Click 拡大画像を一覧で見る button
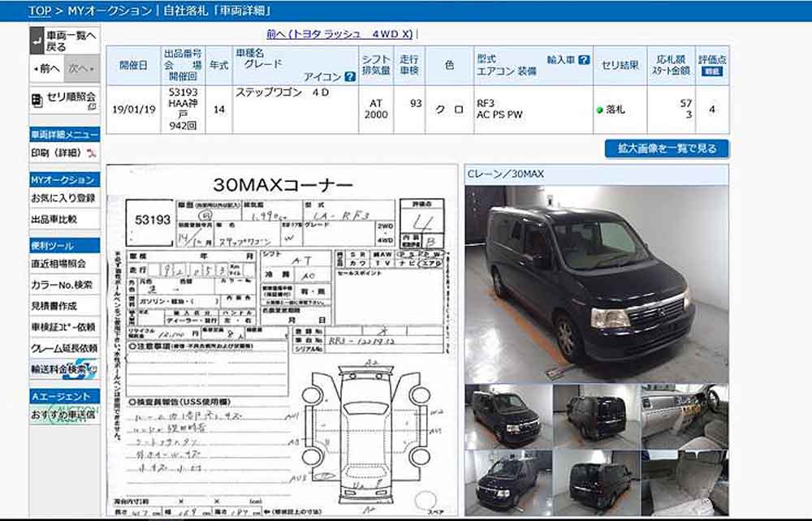 (667, 149)
